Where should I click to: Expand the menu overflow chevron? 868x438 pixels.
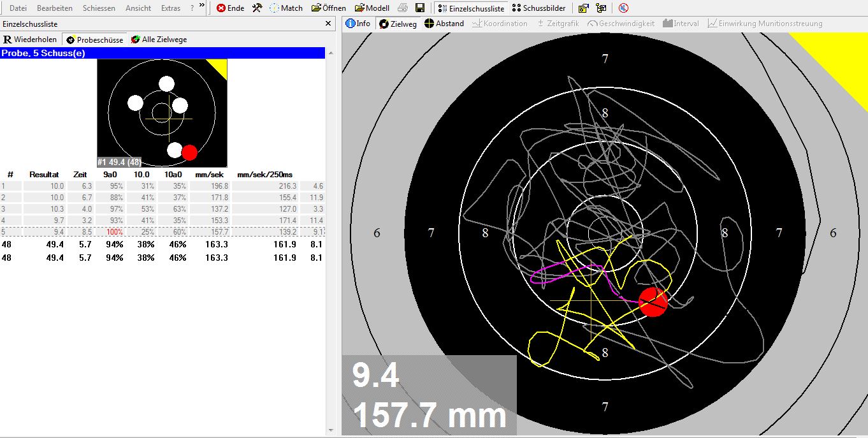point(202,6)
